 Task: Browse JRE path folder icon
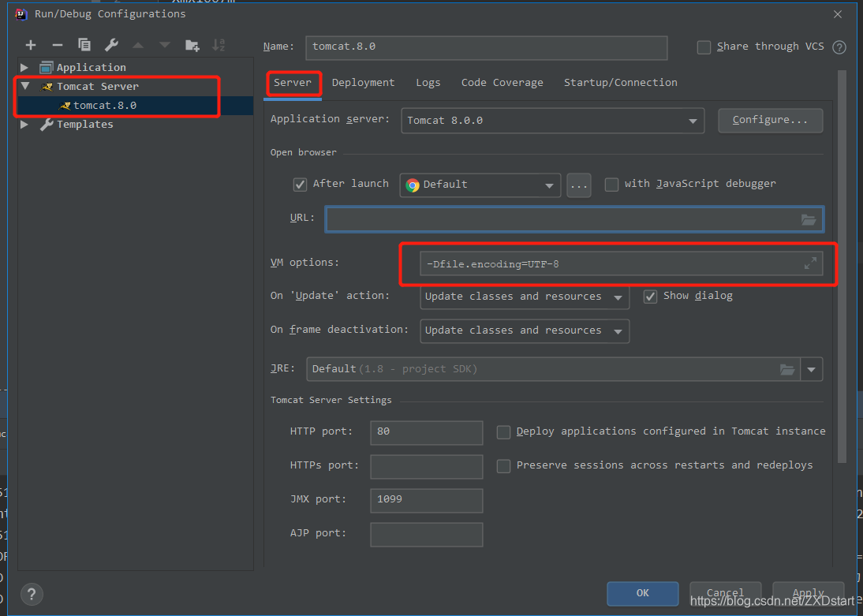click(787, 369)
